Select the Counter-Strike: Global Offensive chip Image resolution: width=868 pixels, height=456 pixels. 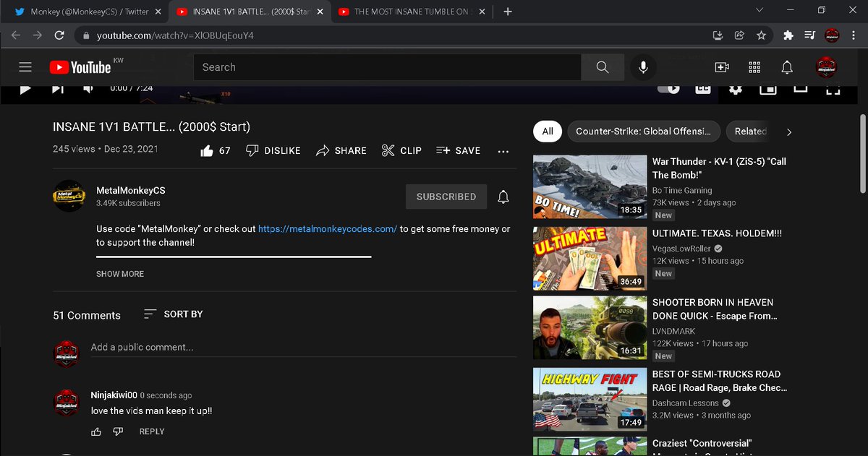644,131
